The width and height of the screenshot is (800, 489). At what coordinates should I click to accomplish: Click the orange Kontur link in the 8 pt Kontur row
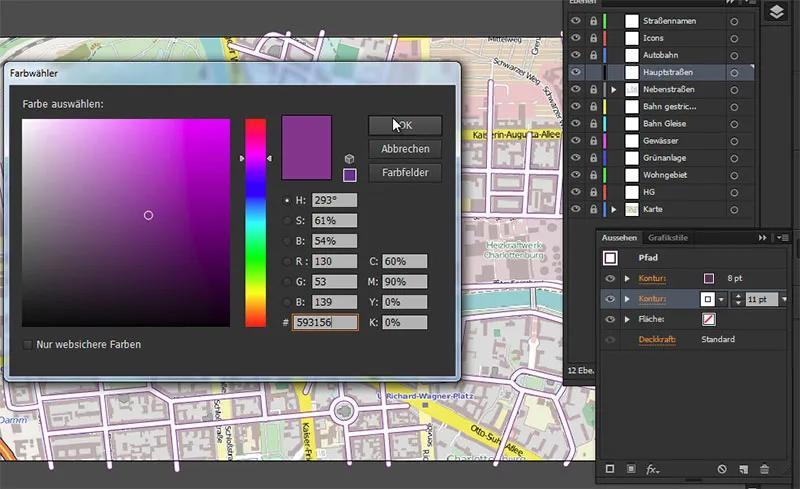[x=652, y=278]
